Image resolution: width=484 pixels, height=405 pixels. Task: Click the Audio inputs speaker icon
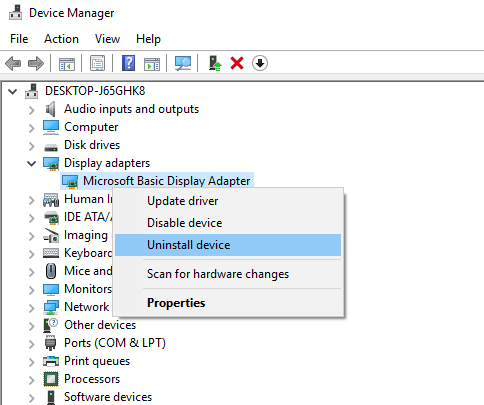pos(51,109)
